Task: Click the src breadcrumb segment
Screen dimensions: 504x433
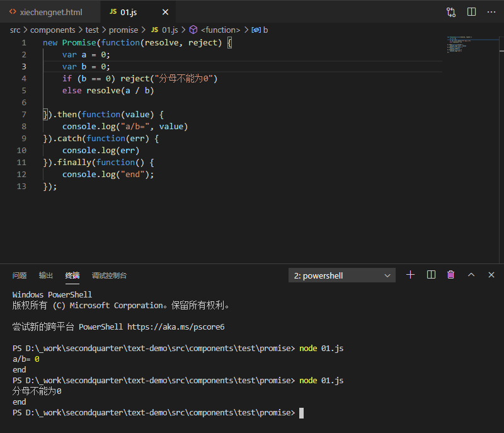Action: click(x=15, y=30)
